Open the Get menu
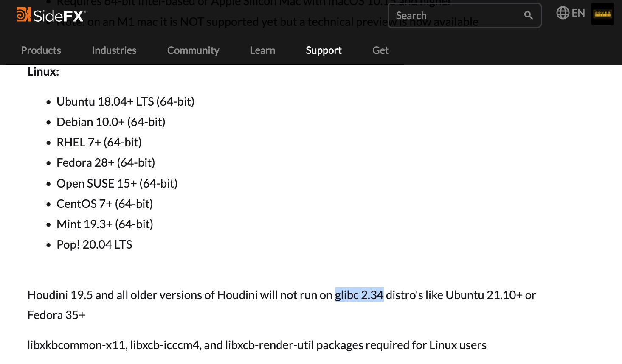622x364 pixels. pos(380,50)
